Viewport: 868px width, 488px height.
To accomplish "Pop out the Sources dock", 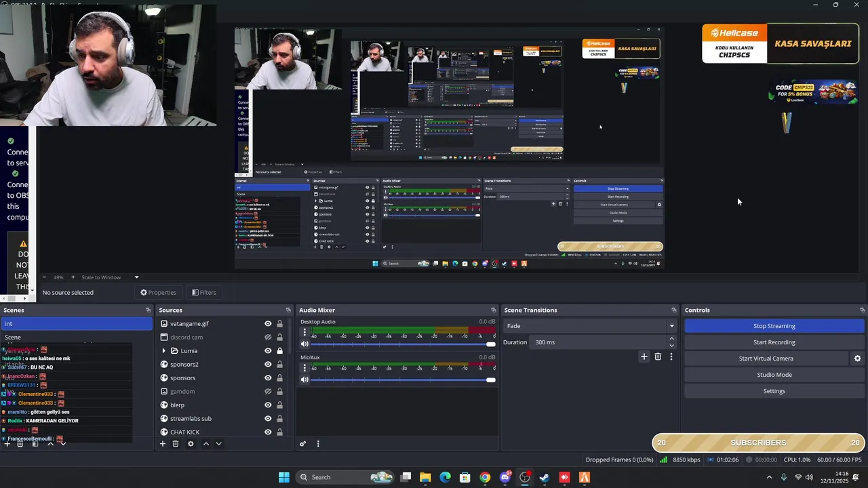I will point(288,310).
